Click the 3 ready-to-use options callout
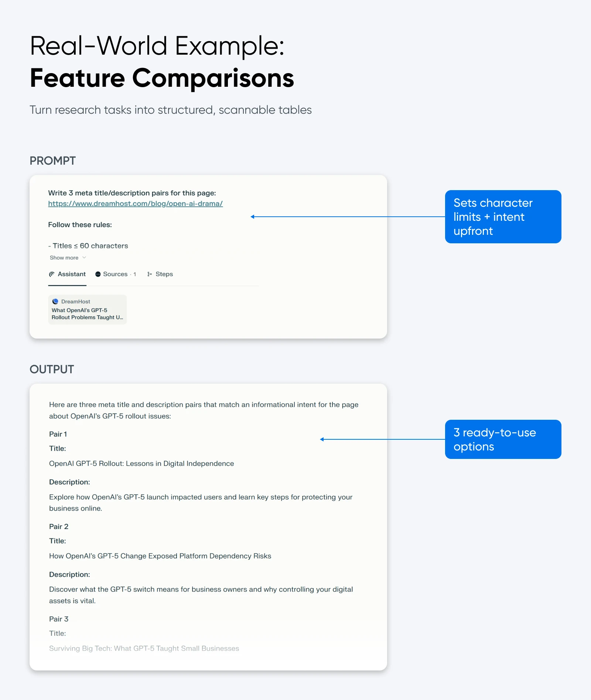 (503, 439)
